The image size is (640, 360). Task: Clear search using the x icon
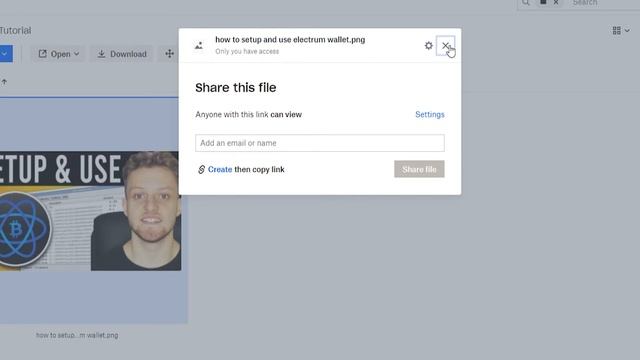click(x=556, y=2)
